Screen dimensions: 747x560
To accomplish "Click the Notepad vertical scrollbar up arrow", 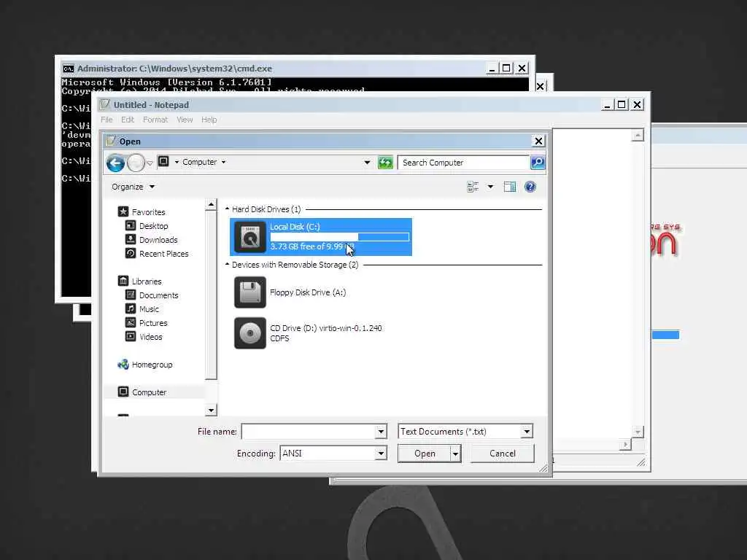I will 638,135.
